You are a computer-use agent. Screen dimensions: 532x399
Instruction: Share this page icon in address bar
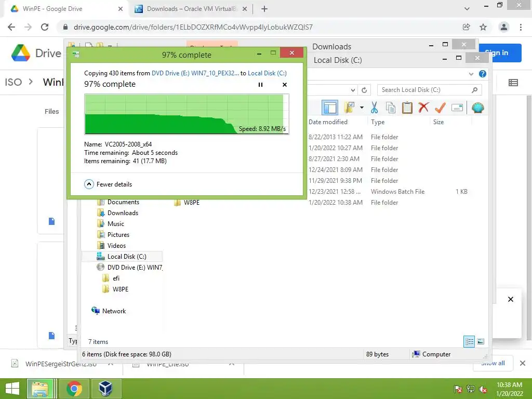pos(467,27)
